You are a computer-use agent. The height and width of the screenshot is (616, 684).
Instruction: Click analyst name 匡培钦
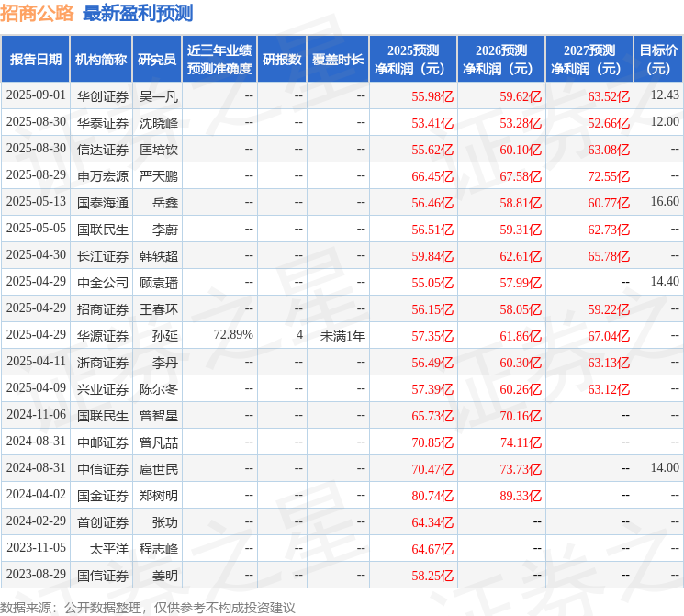coord(158,150)
